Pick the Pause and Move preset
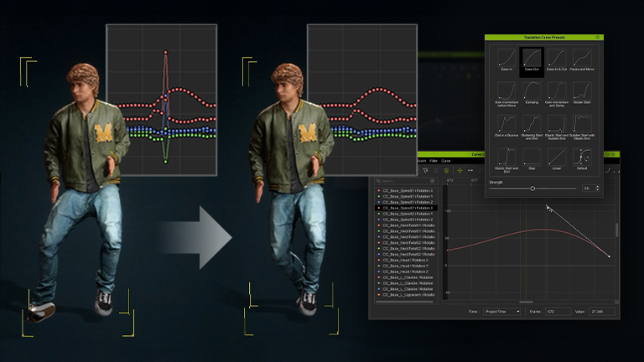Viewport: 644px width, 362px height. pyautogui.click(x=582, y=57)
